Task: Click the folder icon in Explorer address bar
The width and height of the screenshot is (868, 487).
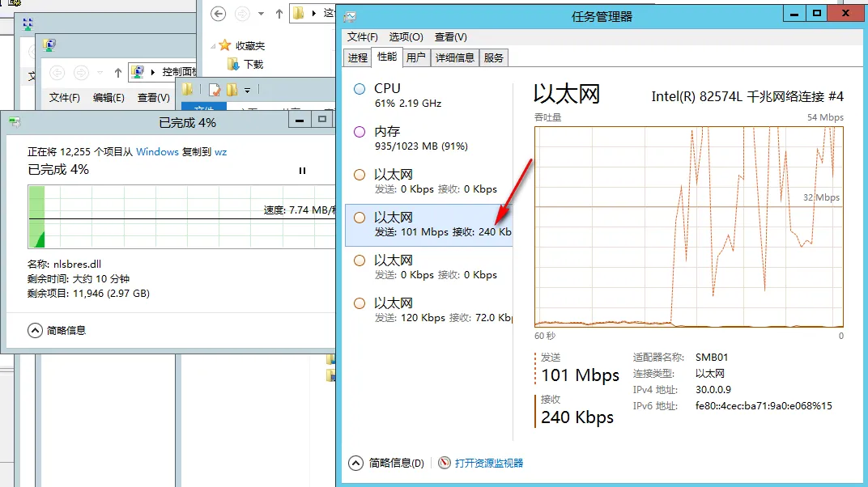Action: (298, 13)
